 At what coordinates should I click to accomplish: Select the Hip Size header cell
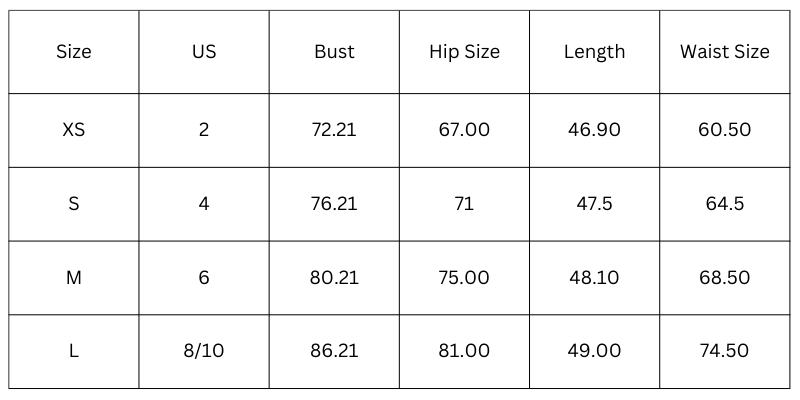pos(464,52)
